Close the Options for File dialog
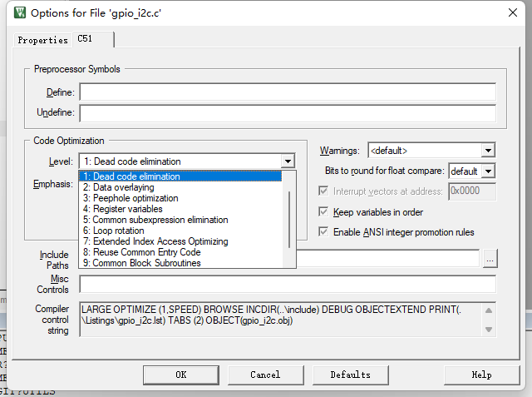This screenshot has width=532, height=397. tap(513, 13)
